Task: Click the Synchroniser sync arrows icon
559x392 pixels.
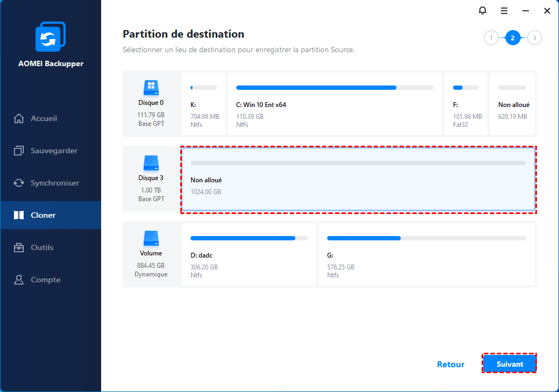Action: 19,183
